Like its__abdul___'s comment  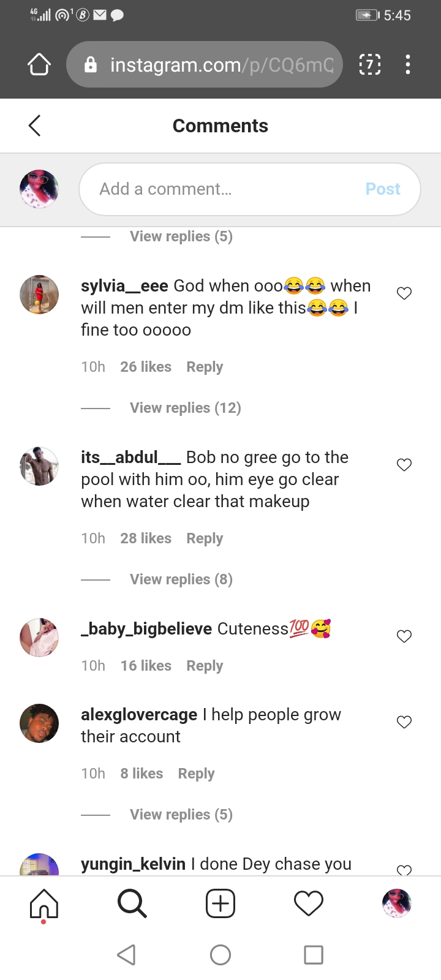click(404, 465)
